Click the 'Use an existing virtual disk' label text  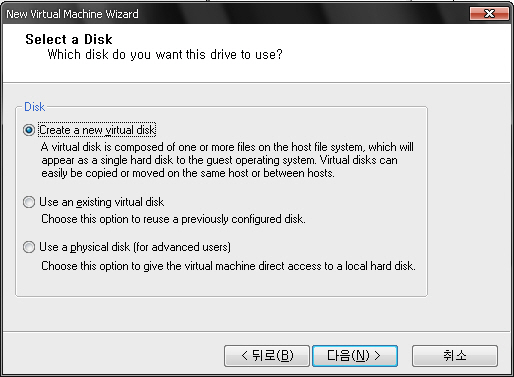click(102, 202)
